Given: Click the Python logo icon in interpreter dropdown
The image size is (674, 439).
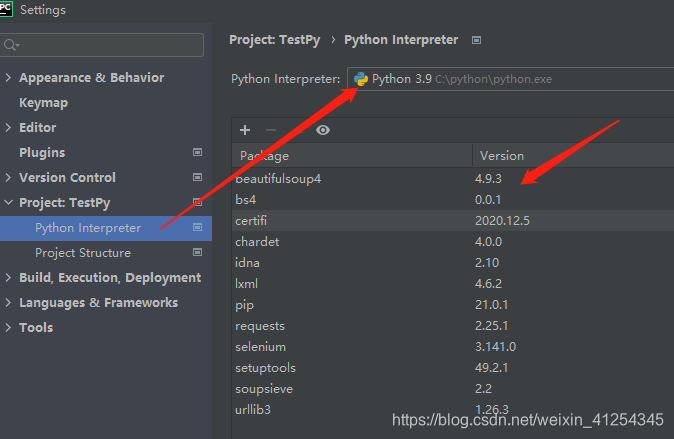Looking at the screenshot, I should click(361, 79).
